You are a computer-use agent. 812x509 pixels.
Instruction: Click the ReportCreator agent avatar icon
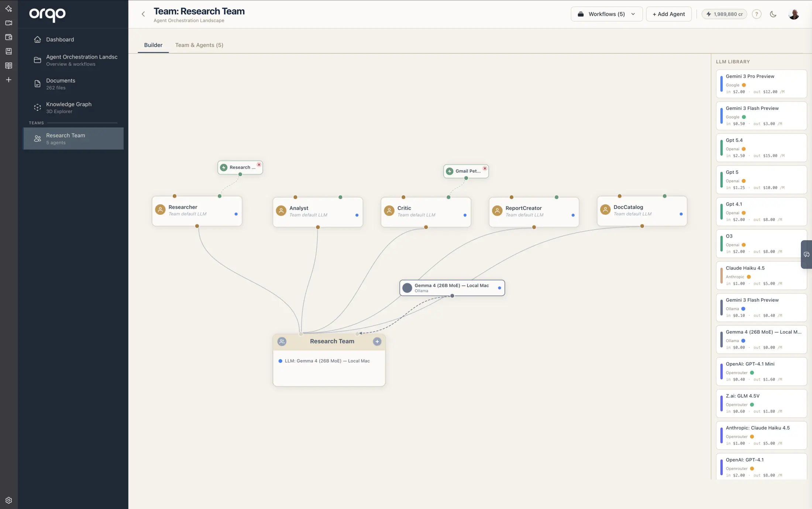(497, 211)
